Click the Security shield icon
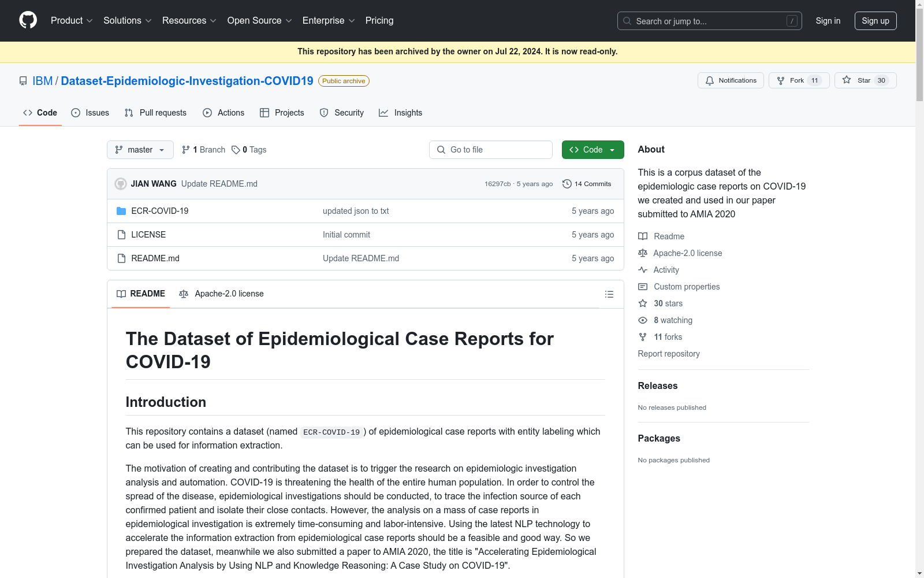Image resolution: width=924 pixels, height=578 pixels. point(324,113)
